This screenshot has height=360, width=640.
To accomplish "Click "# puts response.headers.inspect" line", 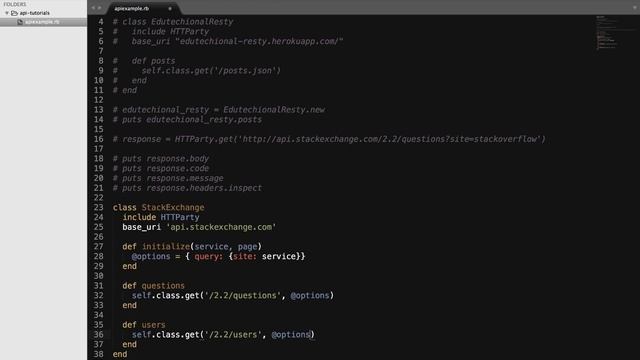I will click(187, 188).
